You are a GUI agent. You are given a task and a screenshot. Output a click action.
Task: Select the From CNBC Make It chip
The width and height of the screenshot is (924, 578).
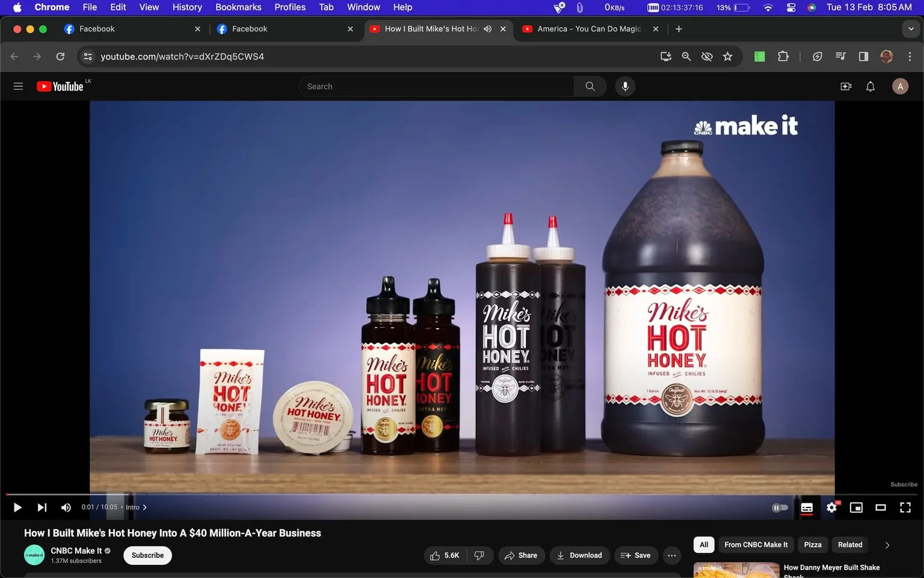756,545
